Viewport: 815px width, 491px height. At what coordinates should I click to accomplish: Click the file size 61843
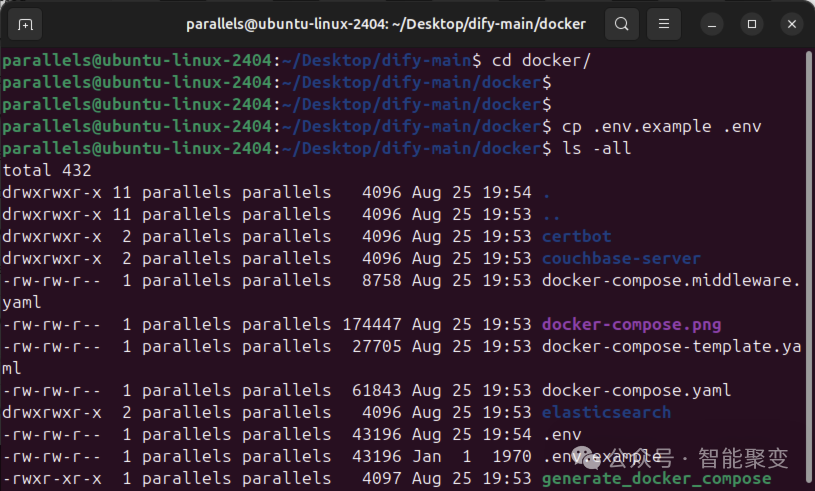(x=376, y=391)
